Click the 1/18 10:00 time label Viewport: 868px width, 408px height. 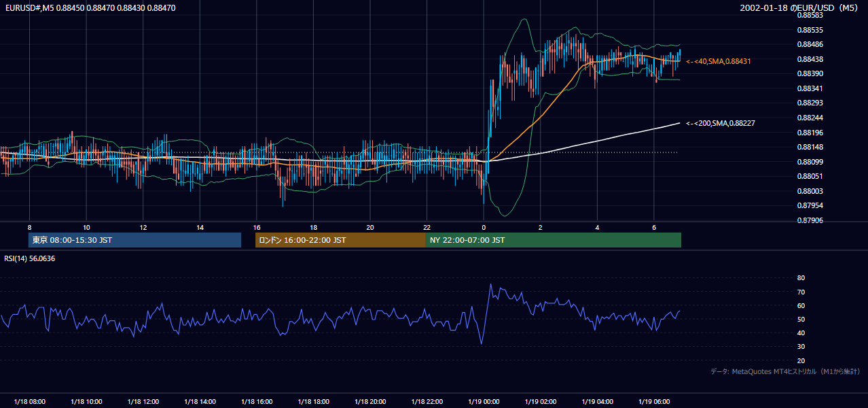[x=86, y=402]
